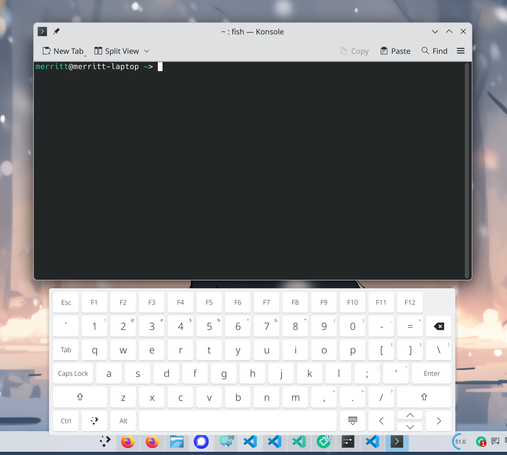Open the teal chat icon with 98 badge

click(x=227, y=442)
